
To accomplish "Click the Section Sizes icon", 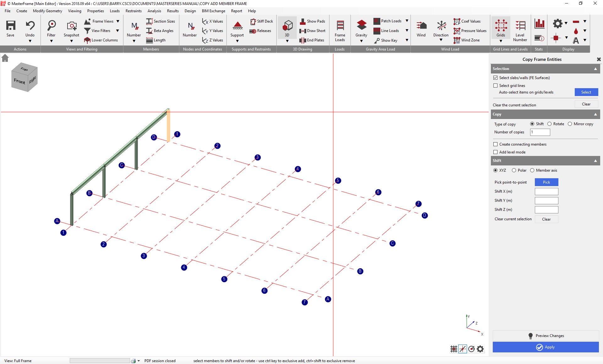I will [149, 21].
